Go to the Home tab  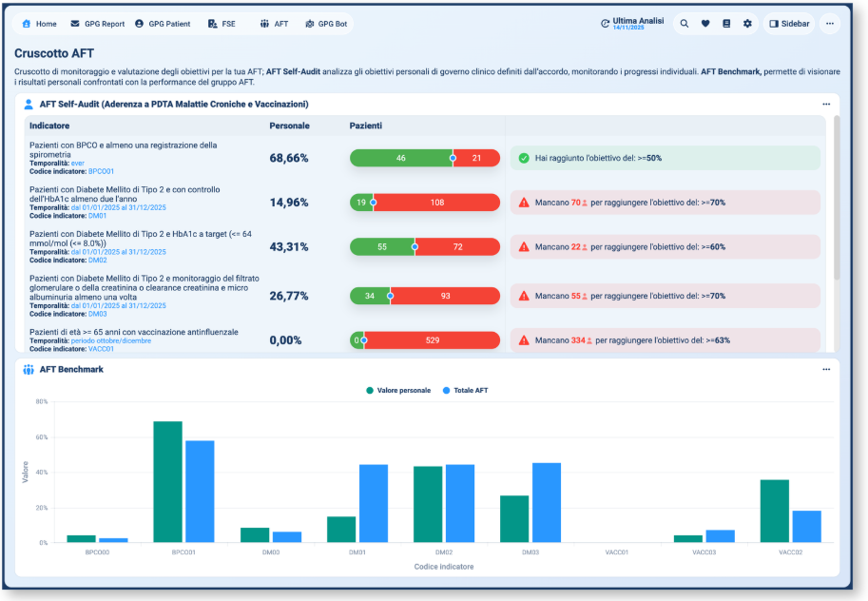[x=39, y=24]
